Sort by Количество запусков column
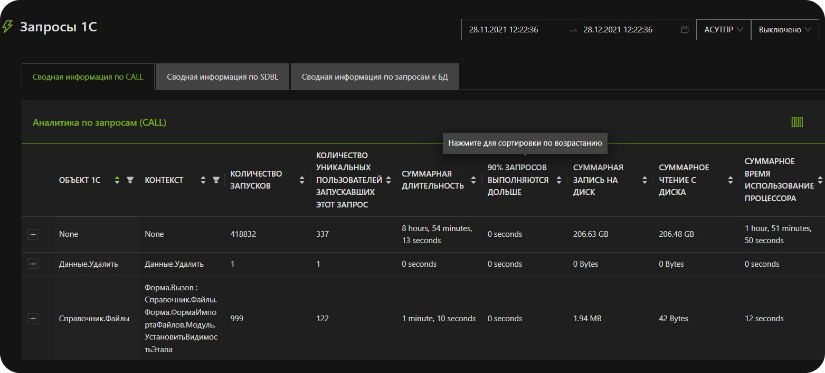The image size is (825, 373). 301,180
